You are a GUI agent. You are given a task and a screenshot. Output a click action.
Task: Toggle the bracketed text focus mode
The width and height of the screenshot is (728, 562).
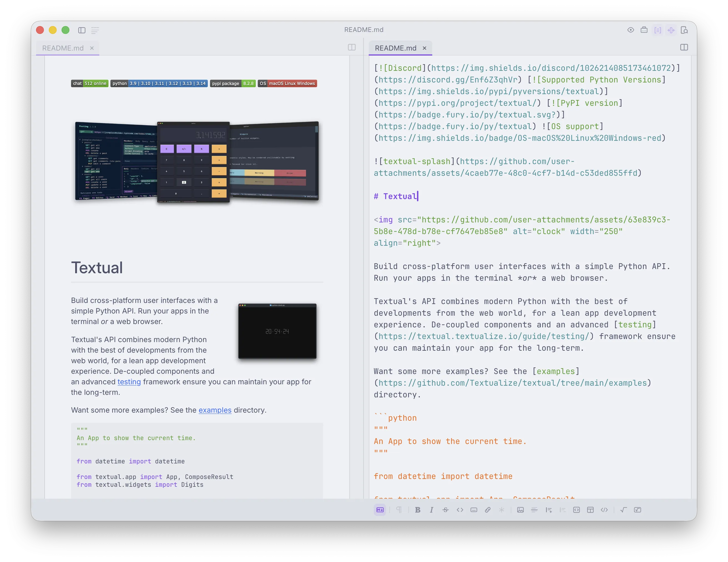pyautogui.click(x=658, y=30)
